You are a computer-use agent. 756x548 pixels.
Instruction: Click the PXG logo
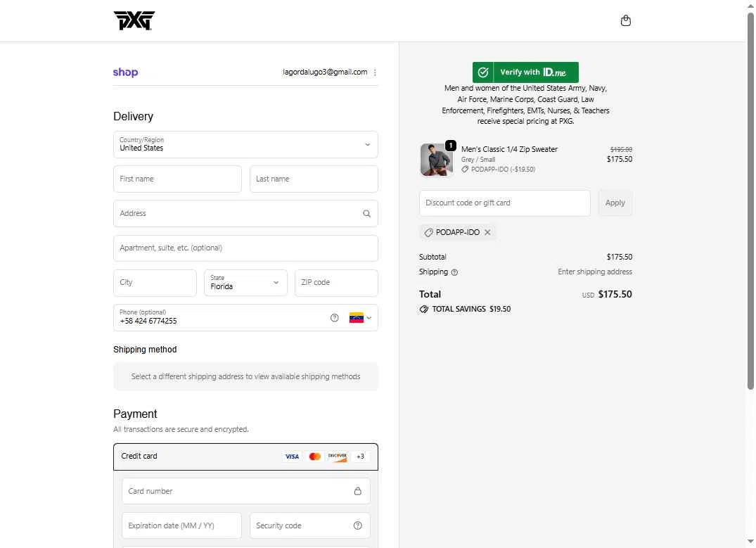pos(134,20)
